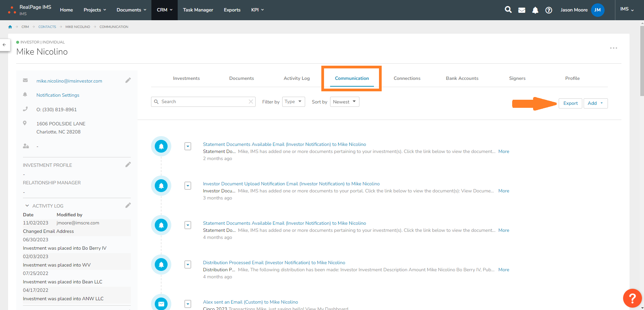The width and height of the screenshot is (644, 310).
Task: Open the Filter by Type dropdown
Action: point(293,102)
